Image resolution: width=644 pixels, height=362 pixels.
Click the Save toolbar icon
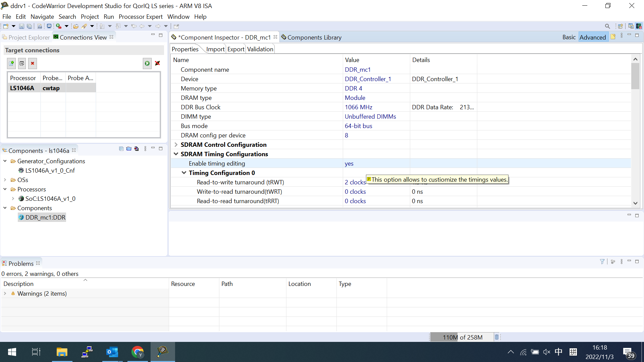click(21, 26)
